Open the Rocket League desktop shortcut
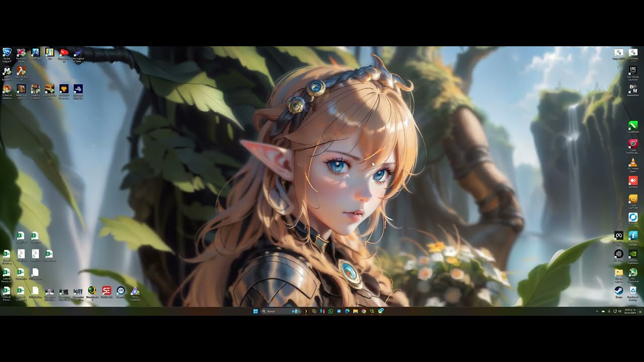Image resolution: width=644 pixels, height=362 pixels. (x=7, y=54)
